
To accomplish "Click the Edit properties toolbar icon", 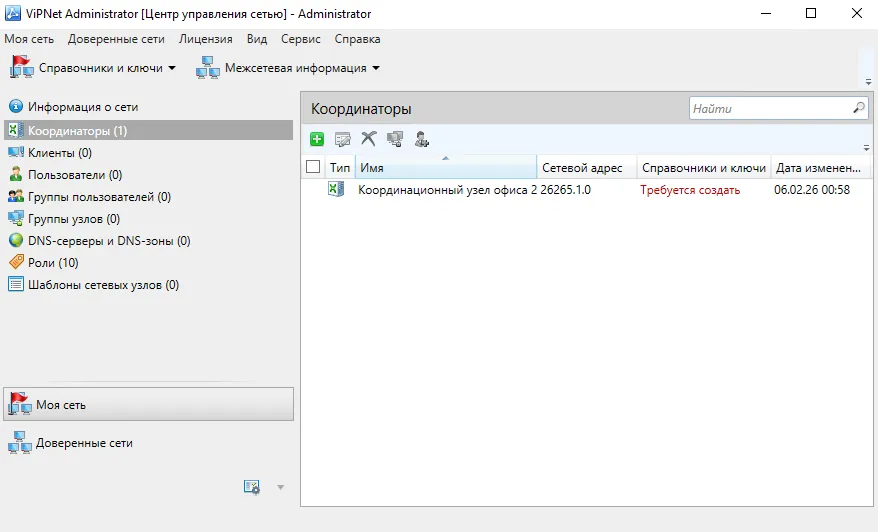I will tap(342, 139).
